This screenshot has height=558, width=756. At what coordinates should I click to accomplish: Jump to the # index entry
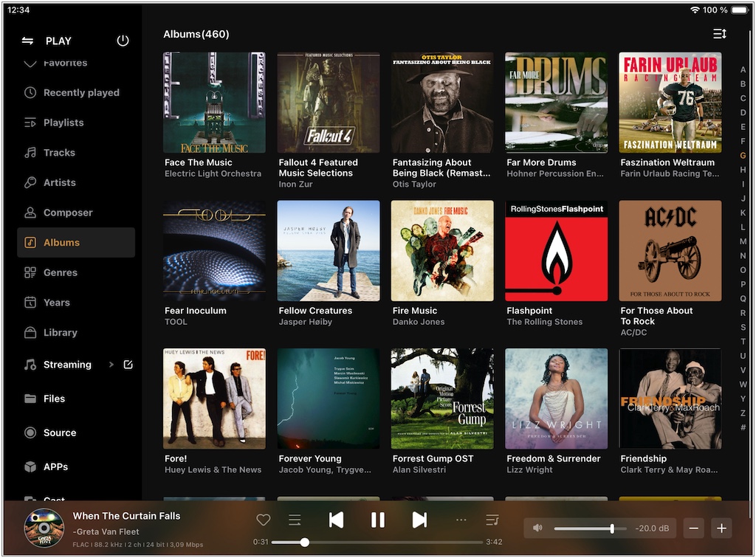pyautogui.click(x=743, y=427)
